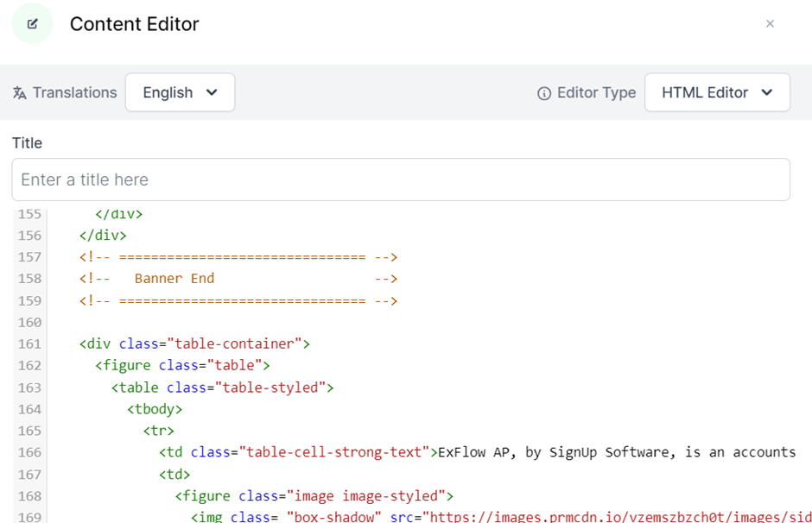
Task: Place cursor on image-styled figure line
Action: [314, 495]
